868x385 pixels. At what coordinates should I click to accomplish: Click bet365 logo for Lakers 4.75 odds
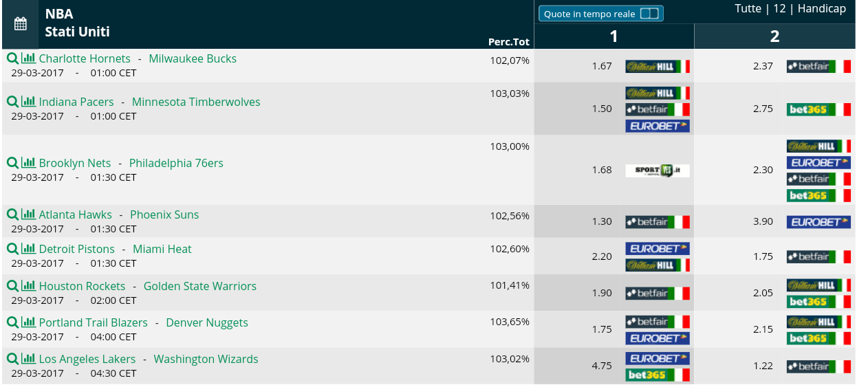point(658,375)
